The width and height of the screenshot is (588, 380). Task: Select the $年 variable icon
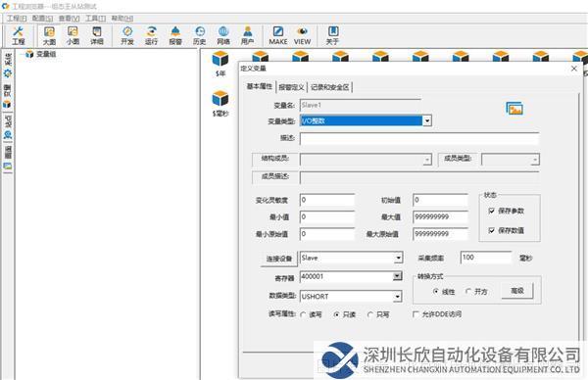tap(220, 64)
